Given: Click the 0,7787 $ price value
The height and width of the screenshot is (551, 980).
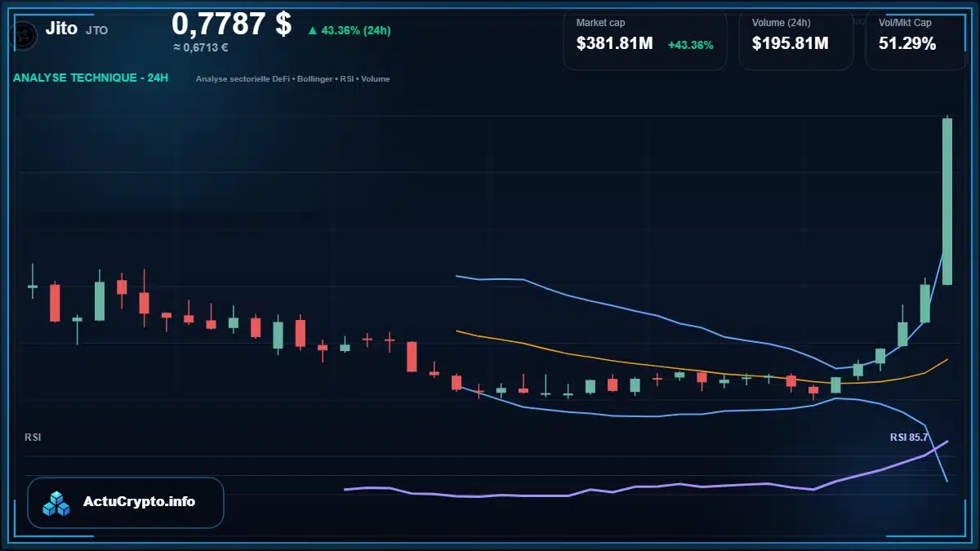Looking at the screenshot, I should (x=231, y=24).
